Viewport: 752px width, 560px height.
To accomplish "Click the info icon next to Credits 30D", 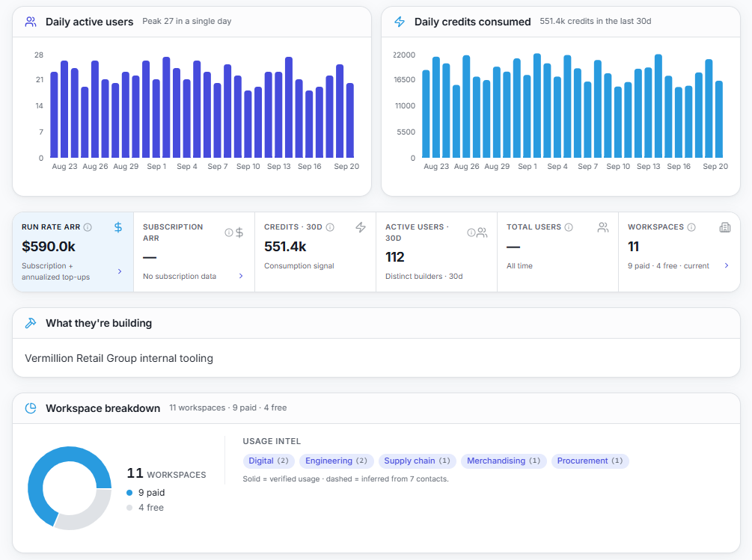I will [x=330, y=227].
